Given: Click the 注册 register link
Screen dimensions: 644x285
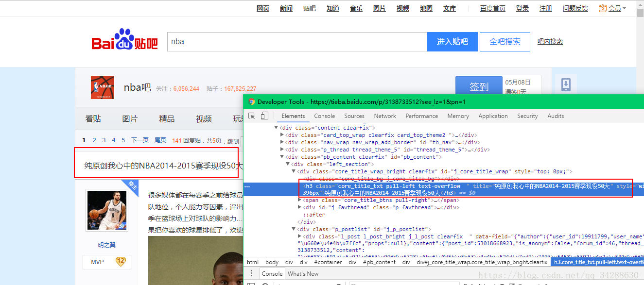Looking at the screenshot, I should (546, 8).
